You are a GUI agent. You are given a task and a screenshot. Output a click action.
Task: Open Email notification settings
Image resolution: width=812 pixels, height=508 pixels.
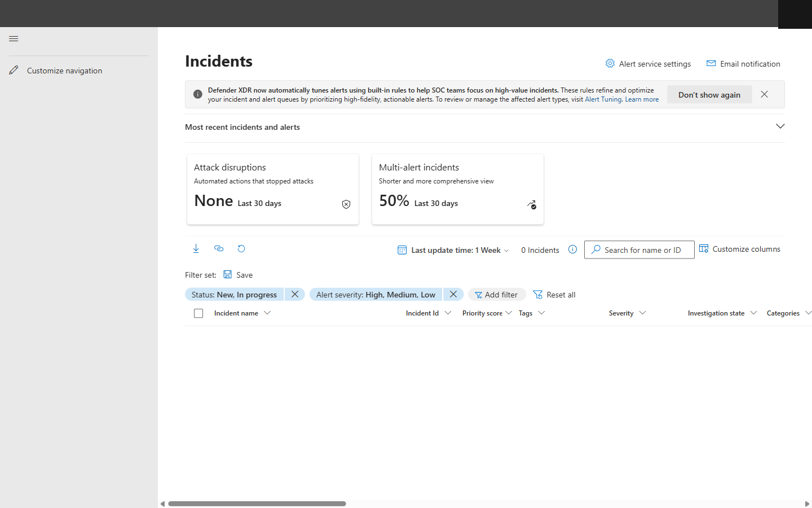point(743,63)
